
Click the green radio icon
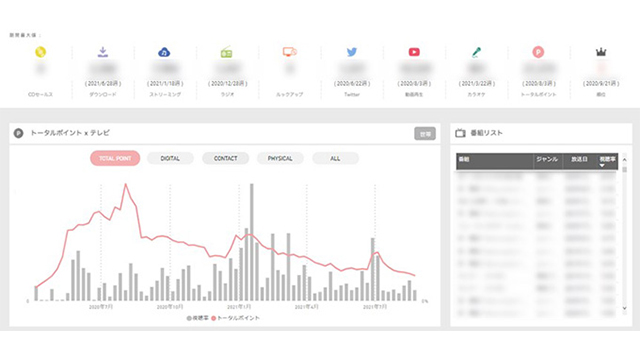point(227,52)
